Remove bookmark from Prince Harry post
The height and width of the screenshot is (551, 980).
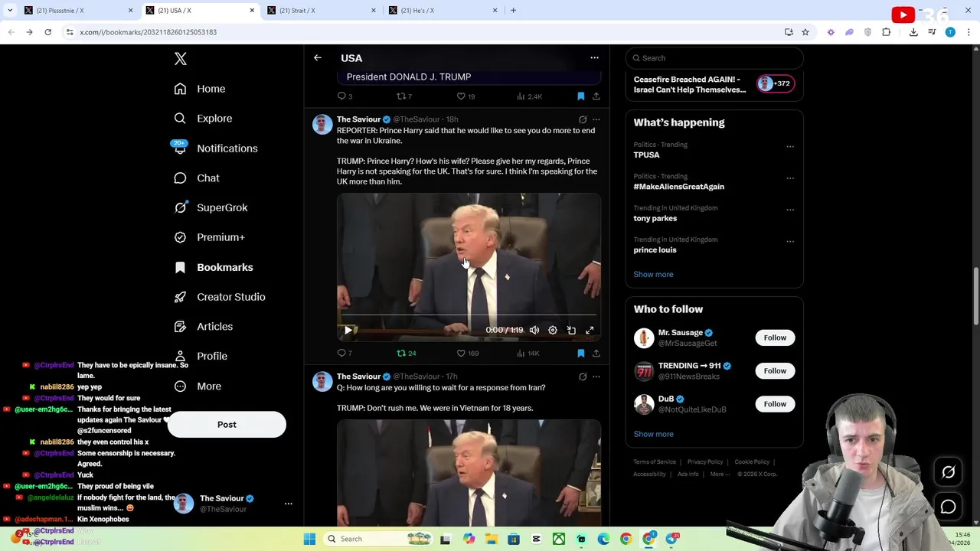pyautogui.click(x=580, y=354)
